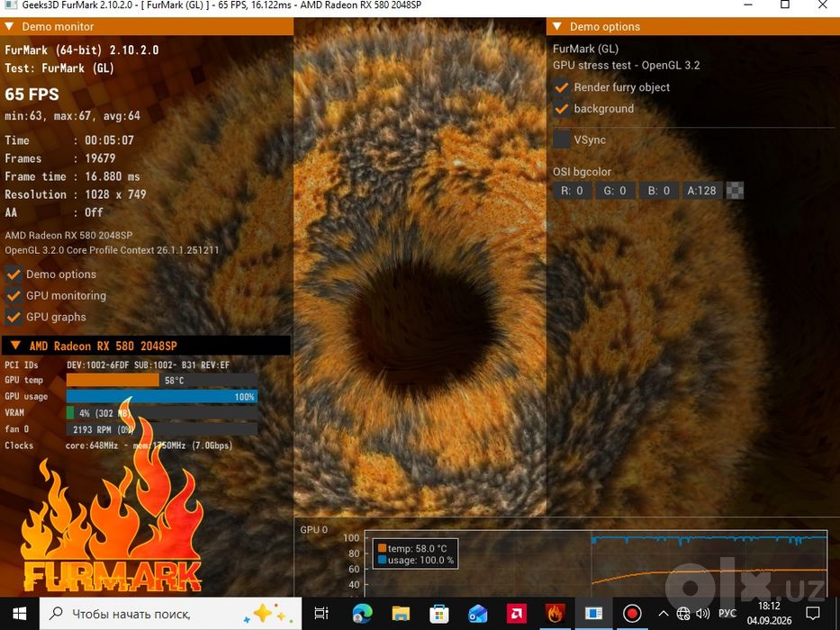This screenshot has height=630, width=840.
Task: Click the OpenGL 3.2.0 Core Profile Context text
Action: (x=112, y=250)
